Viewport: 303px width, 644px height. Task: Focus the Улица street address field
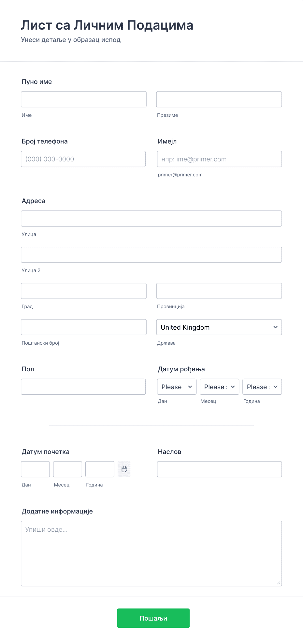click(x=151, y=218)
